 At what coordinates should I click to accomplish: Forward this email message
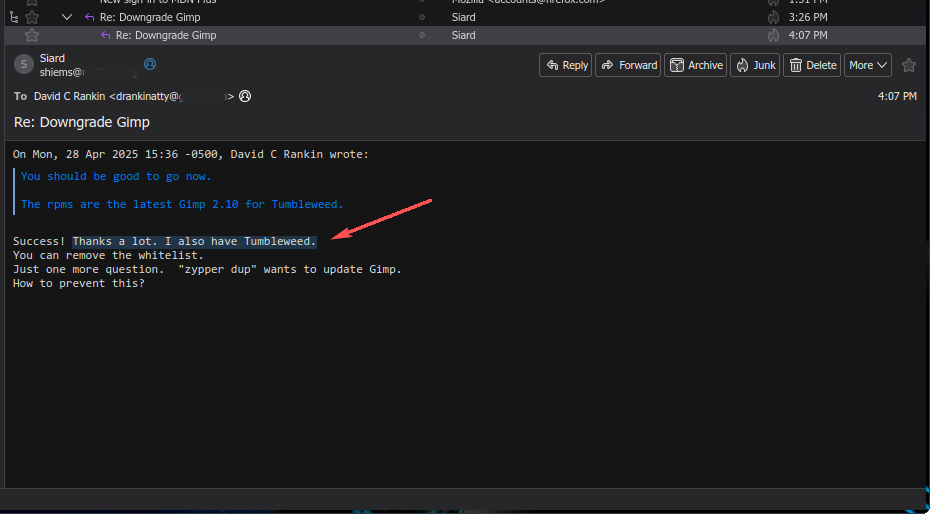[x=628, y=65]
